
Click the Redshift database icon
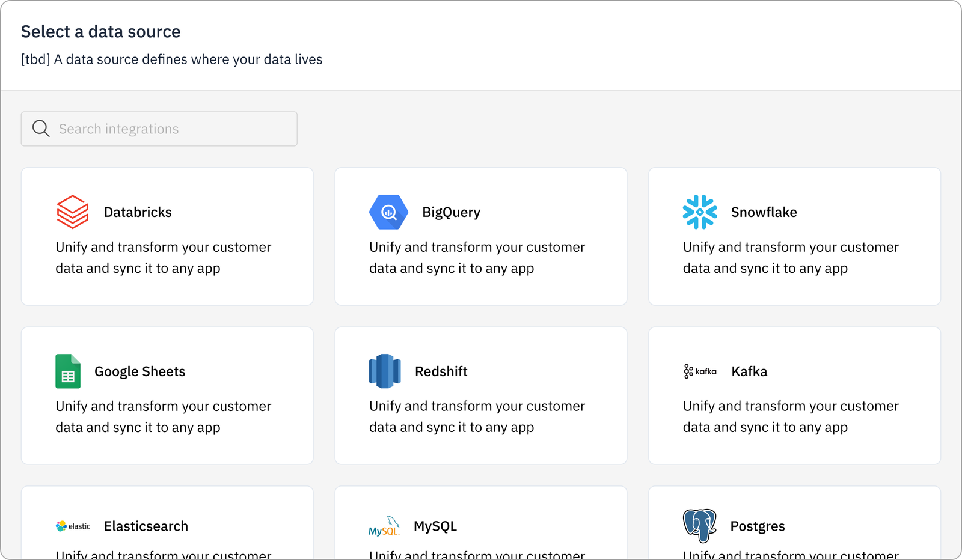[x=385, y=371]
